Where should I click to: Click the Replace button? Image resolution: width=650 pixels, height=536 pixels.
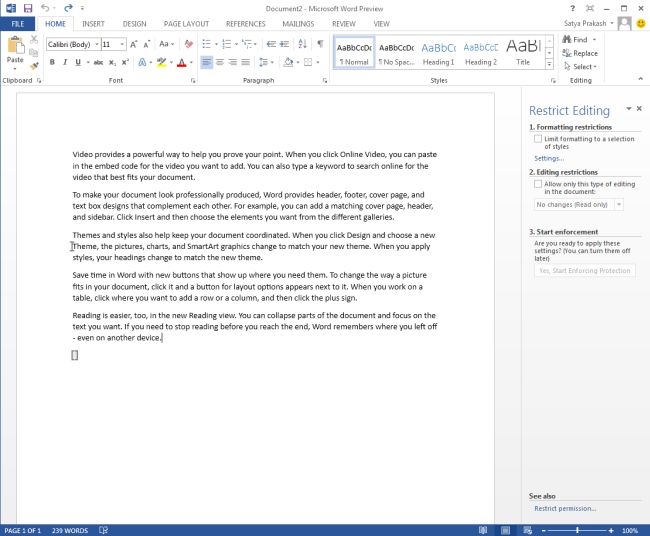580,53
